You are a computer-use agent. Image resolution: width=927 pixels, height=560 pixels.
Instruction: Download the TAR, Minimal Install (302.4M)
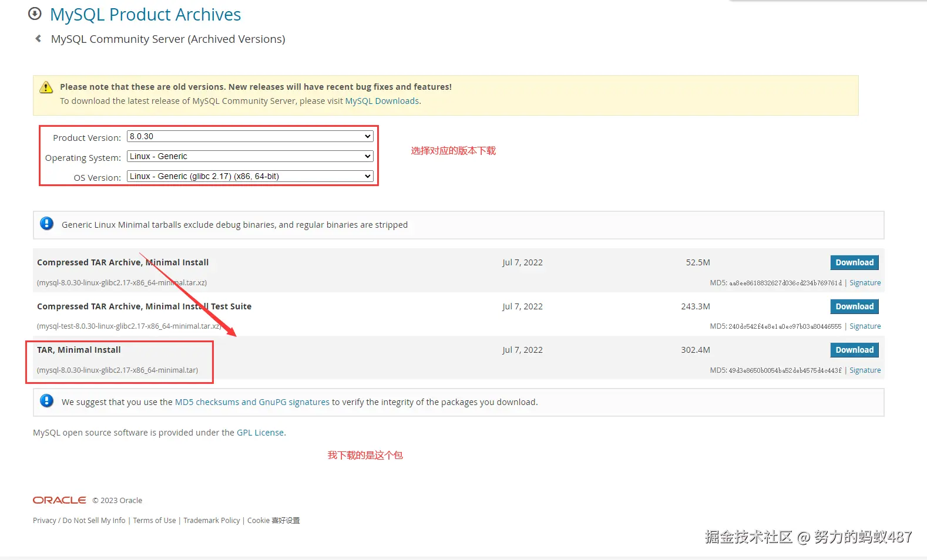(x=854, y=350)
